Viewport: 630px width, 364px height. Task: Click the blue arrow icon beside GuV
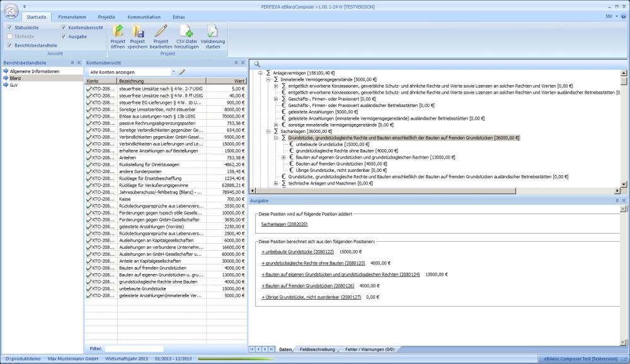pos(6,85)
